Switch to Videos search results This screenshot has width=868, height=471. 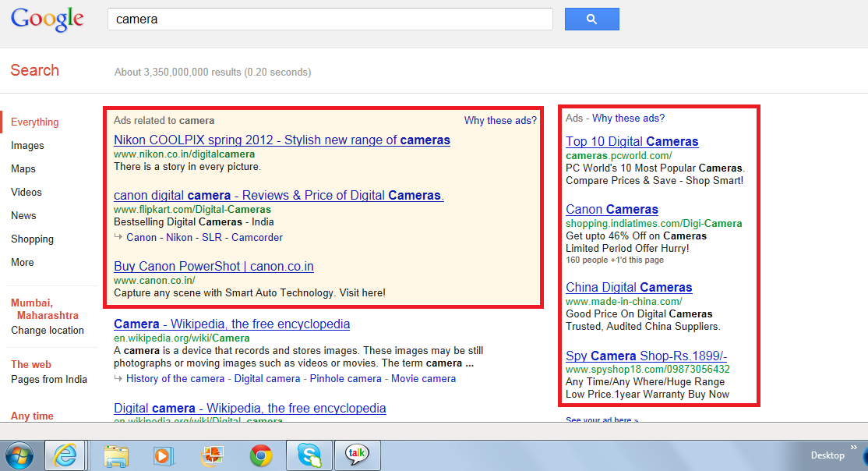click(x=26, y=193)
